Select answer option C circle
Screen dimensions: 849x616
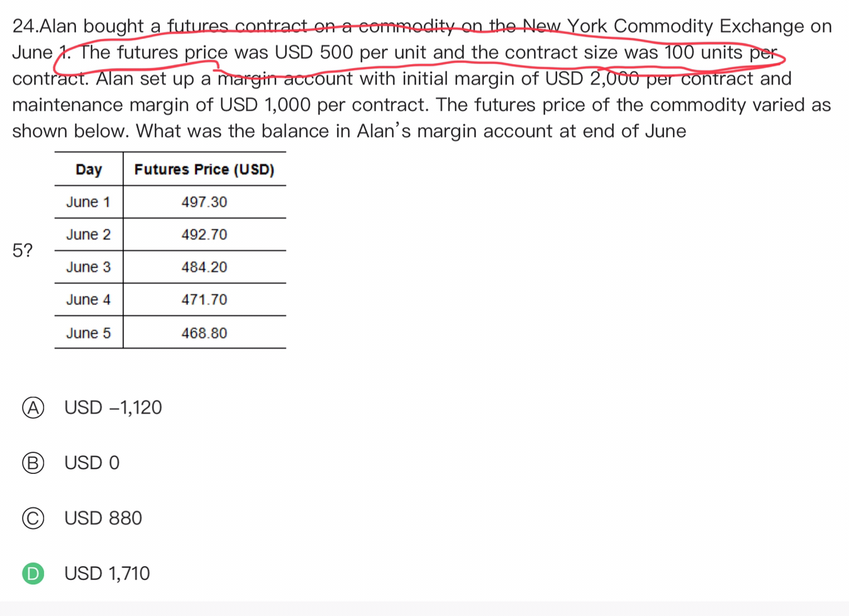pos(33,519)
